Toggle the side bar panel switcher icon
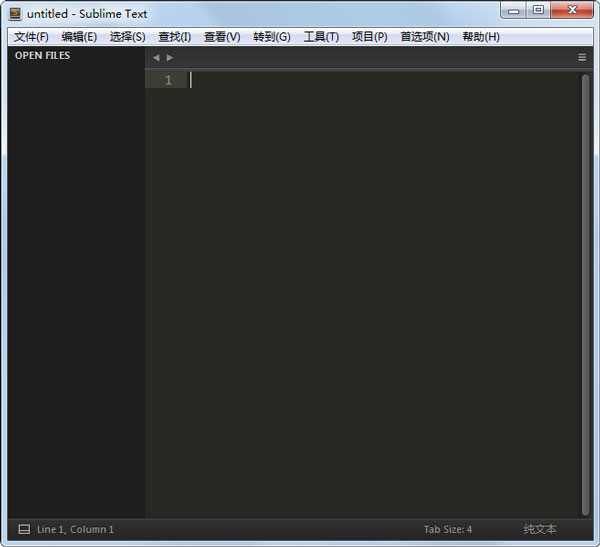 point(24,529)
